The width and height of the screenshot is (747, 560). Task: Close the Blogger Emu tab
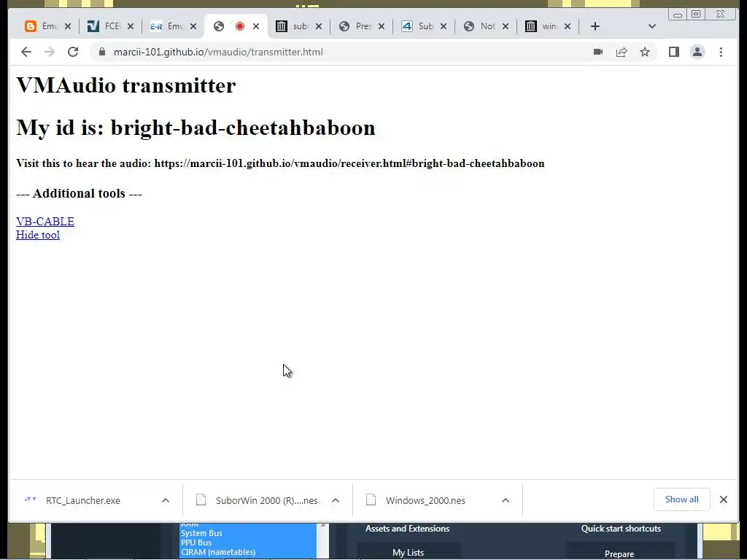pos(68,26)
